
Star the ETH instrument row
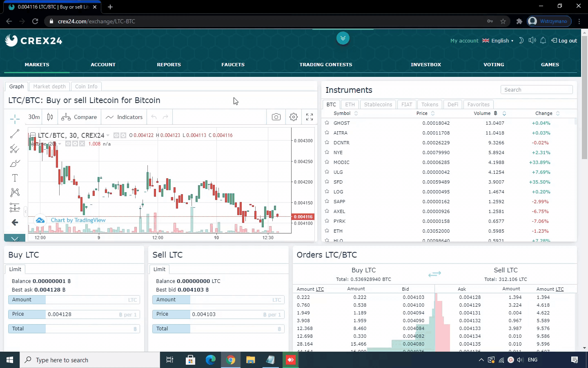(x=327, y=231)
